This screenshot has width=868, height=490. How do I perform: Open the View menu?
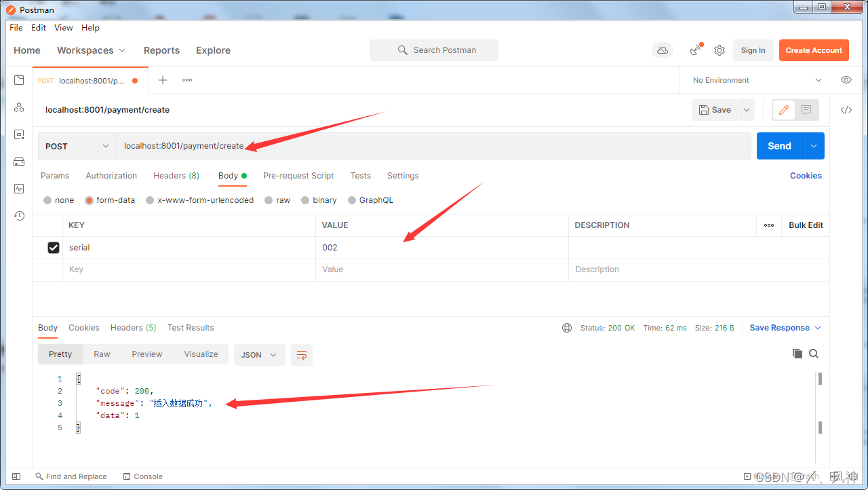pyautogui.click(x=64, y=28)
